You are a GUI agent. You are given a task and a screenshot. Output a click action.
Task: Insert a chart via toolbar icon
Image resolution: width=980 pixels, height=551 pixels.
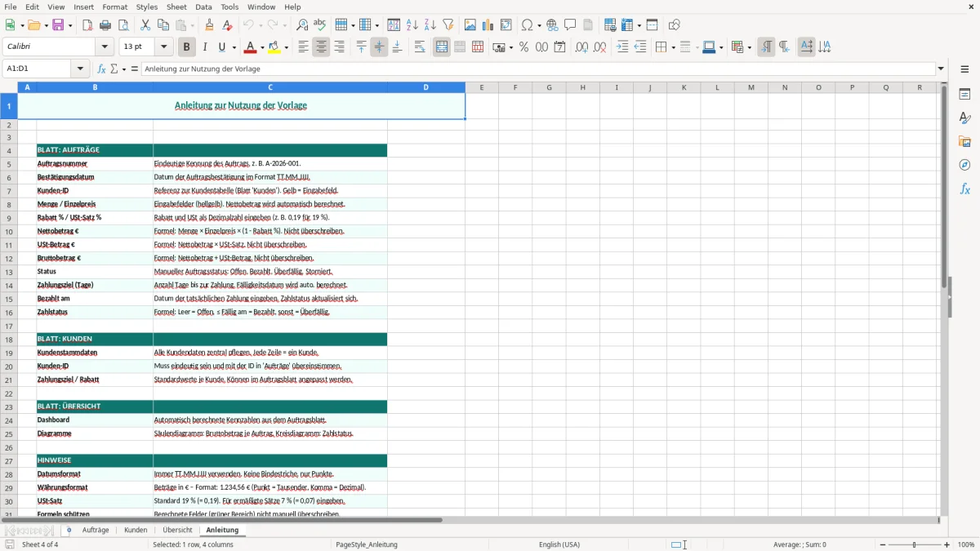[488, 25]
